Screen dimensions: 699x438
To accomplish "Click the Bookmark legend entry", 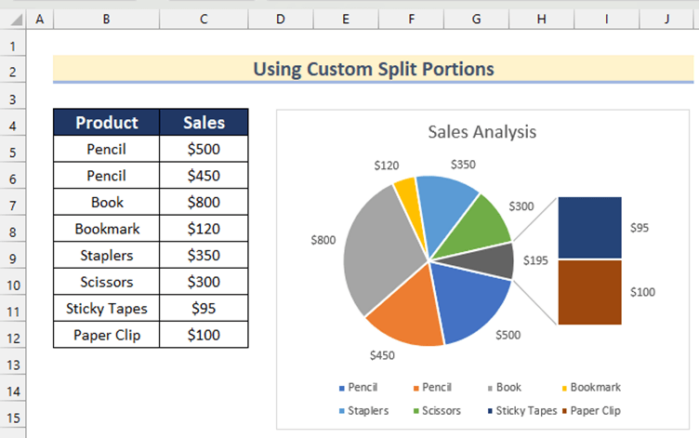I will (x=591, y=386).
